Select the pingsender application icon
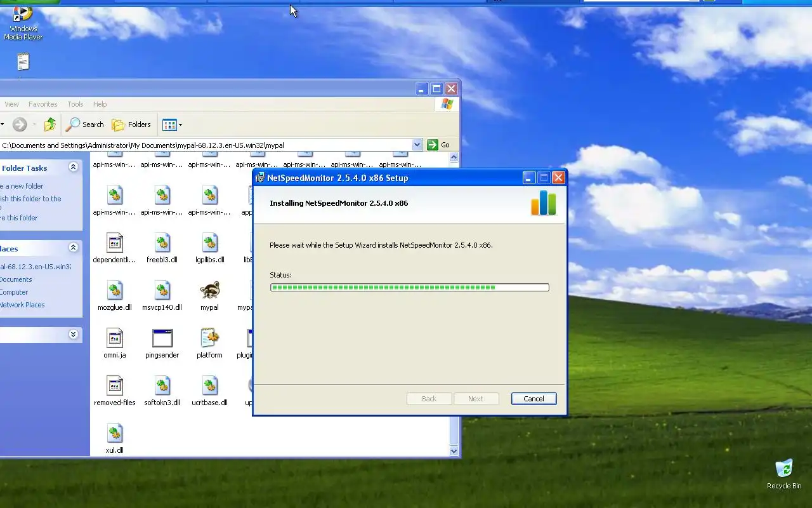The image size is (812, 508). (162, 338)
